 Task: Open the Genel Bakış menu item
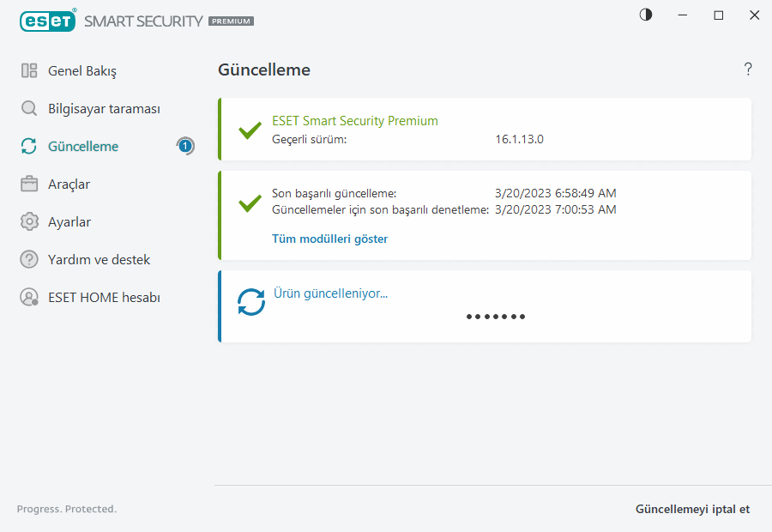click(x=82, y=71)
